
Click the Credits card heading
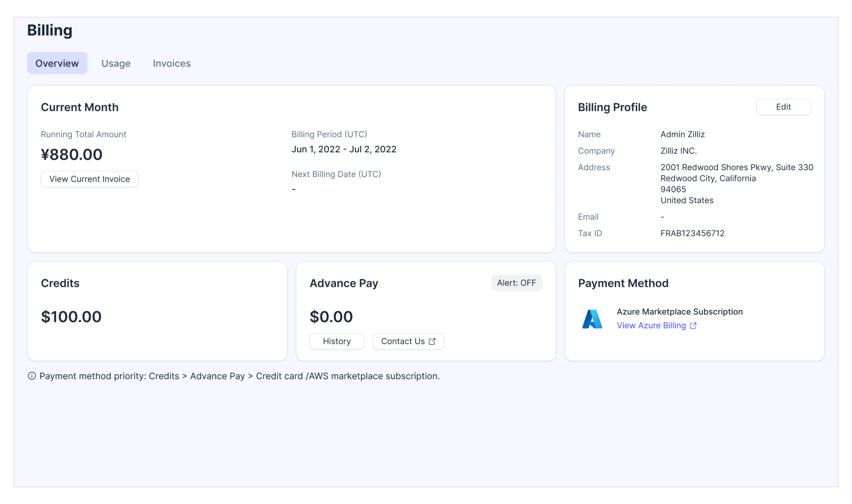[60, 283]
